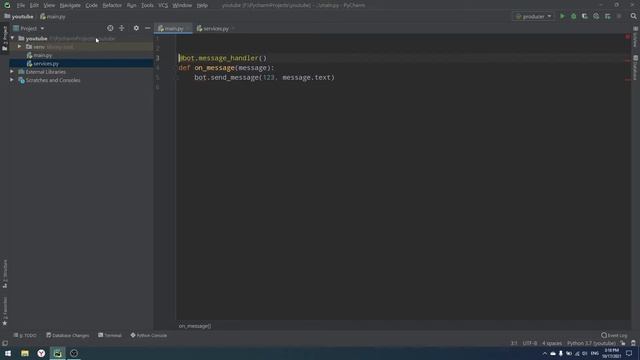
Task: Click the profiler run icon in toolbar
Action: point(596,16)
